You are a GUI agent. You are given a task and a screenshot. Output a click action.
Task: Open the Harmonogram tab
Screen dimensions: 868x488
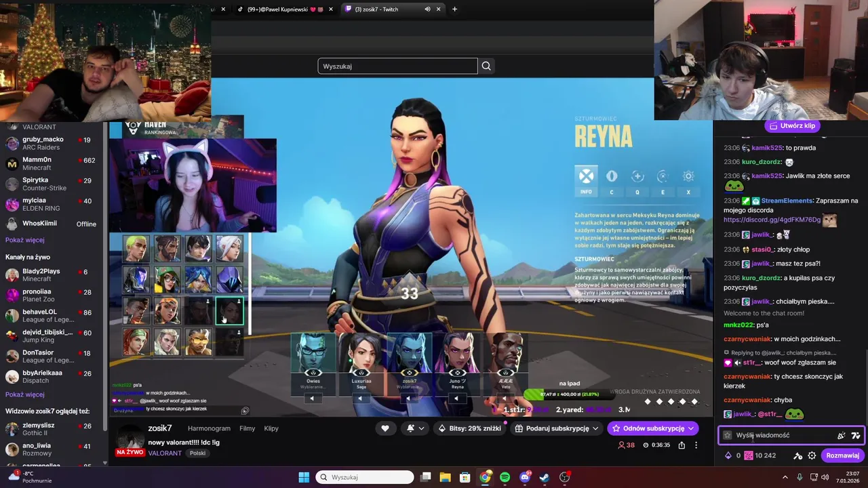click(209, 428)
